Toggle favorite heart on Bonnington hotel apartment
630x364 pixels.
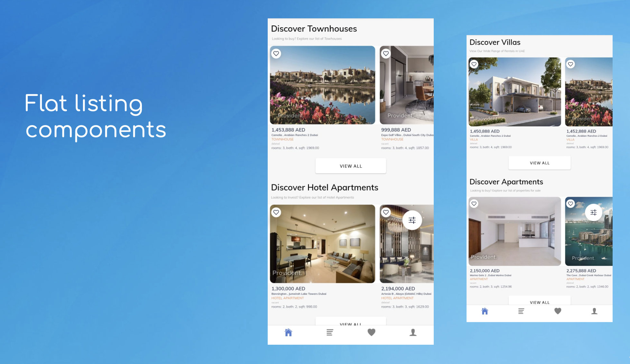(x=276, y=212)
